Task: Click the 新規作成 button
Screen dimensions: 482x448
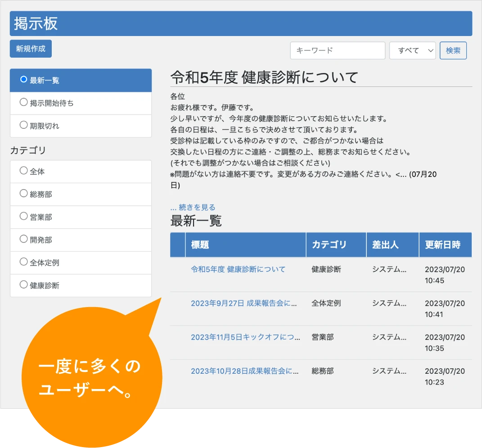Action: (31, 49)
